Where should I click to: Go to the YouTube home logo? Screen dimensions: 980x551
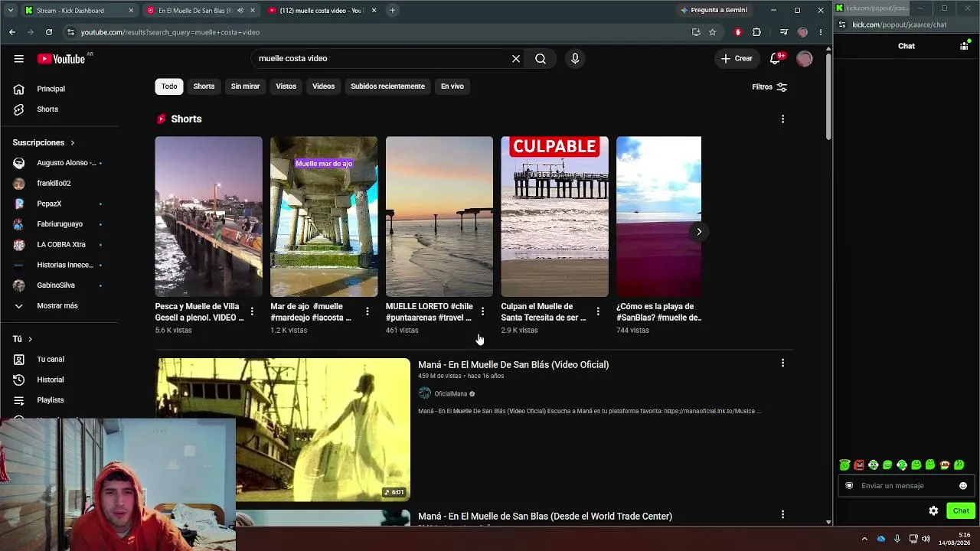[61, 59]
